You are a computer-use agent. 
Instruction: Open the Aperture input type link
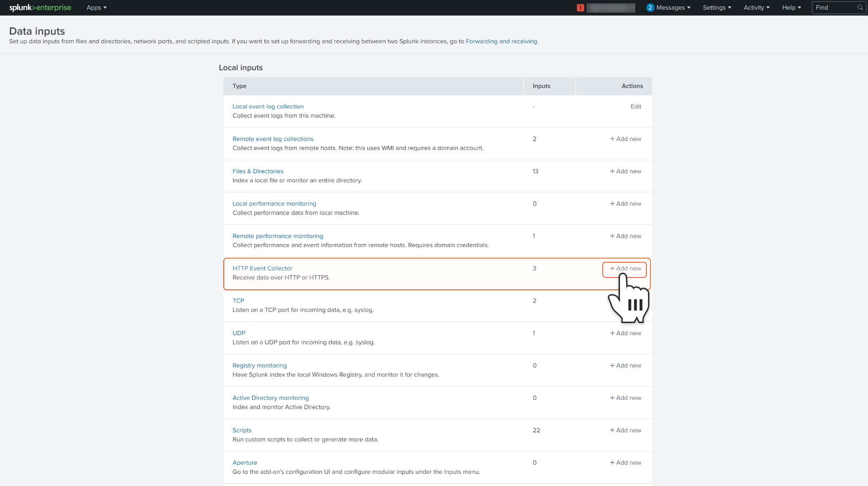pyautogui.click(x=245, y=463)
